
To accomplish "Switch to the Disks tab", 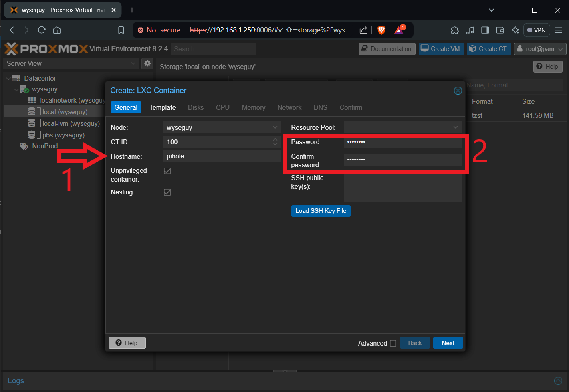I will 196,107.
